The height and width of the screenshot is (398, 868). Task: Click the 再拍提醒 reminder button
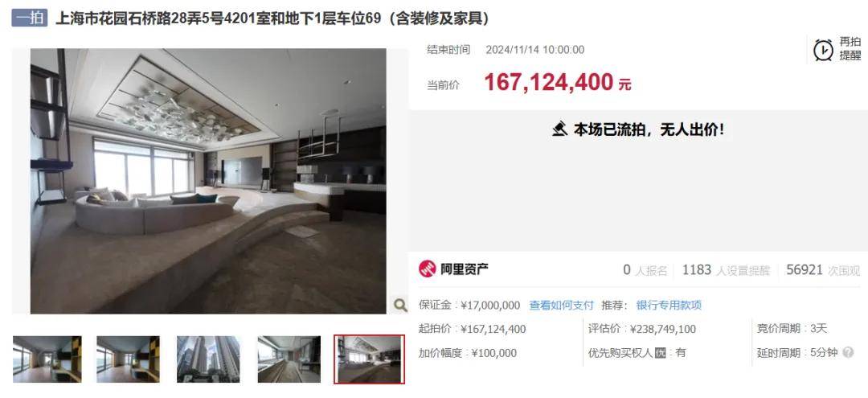837,49
